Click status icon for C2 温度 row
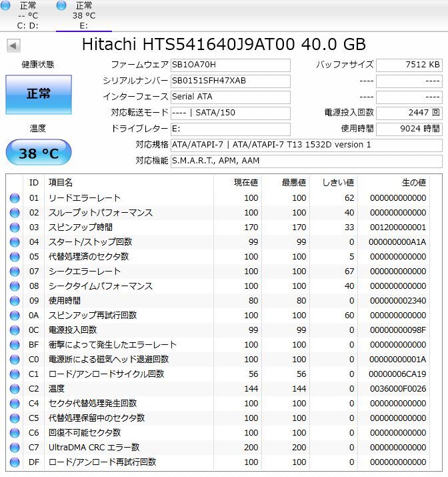This screenshot has width=448, height=477. tap(15, 389)
